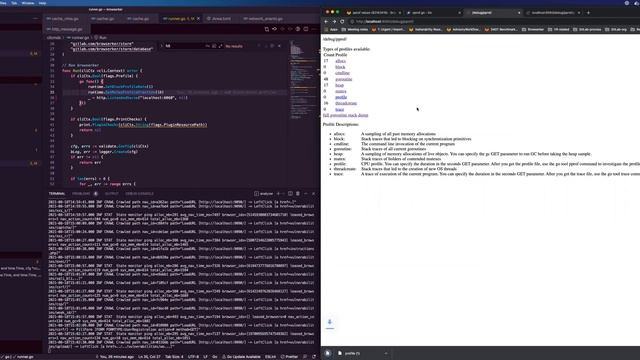
Task: Click the blue download arrow icon
Action: [x=330, y=322]
